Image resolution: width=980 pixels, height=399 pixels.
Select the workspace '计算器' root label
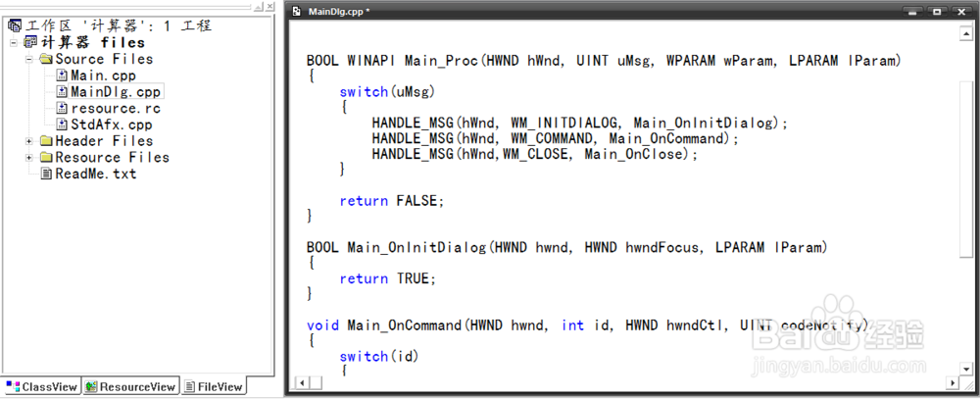coord(119,26)
